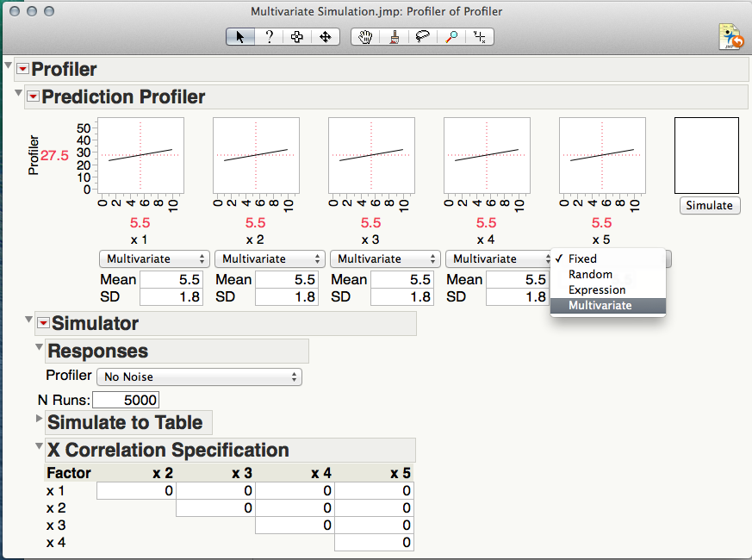The image size is (752, 560).
Task: Activate the help question mark tool
Action: (269, 37)
